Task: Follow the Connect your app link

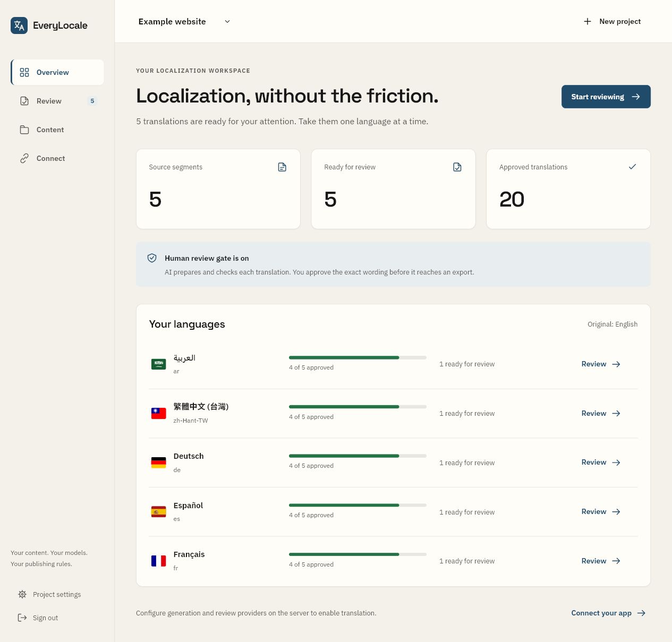Action: tap(608, 613)
